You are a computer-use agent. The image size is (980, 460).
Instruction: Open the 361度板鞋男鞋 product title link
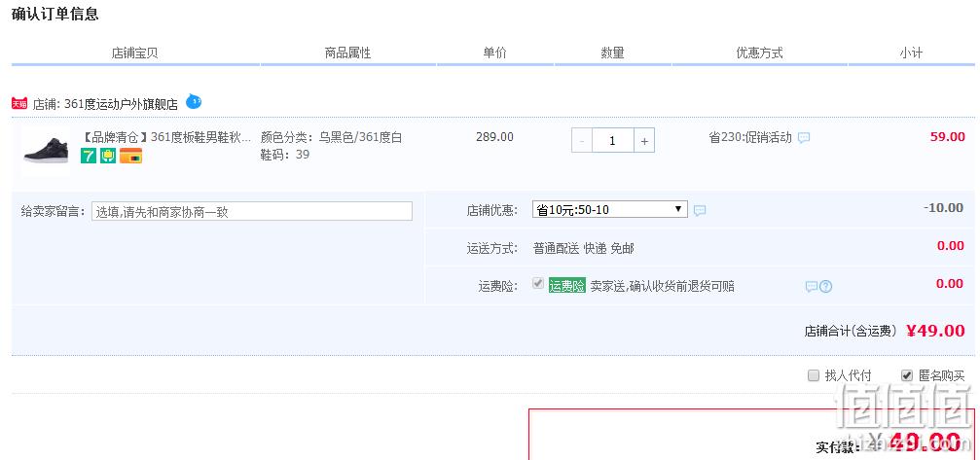(x=166, y=137)
